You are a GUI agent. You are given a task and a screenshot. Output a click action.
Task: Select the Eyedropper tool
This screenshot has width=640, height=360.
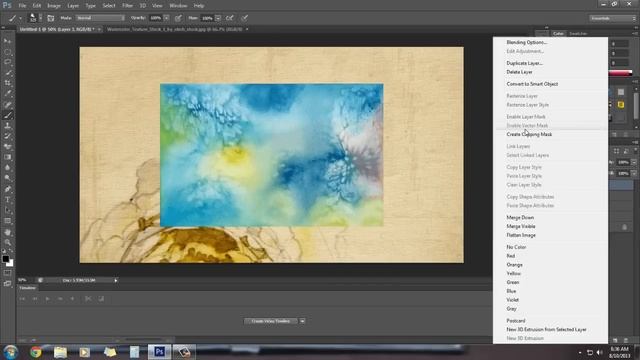[7, 94]
